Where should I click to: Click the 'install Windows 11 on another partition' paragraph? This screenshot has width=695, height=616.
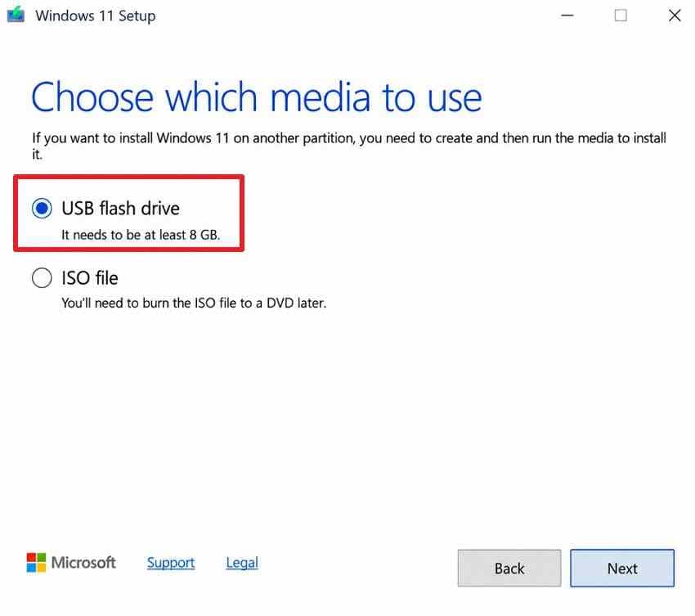(349, 146)
